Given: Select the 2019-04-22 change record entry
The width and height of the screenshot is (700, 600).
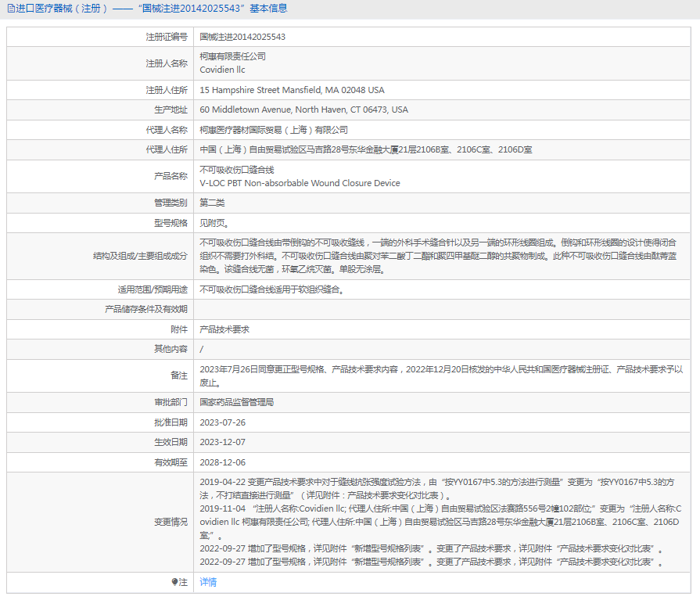Looking at the screenshot, I should coord(437,489).
